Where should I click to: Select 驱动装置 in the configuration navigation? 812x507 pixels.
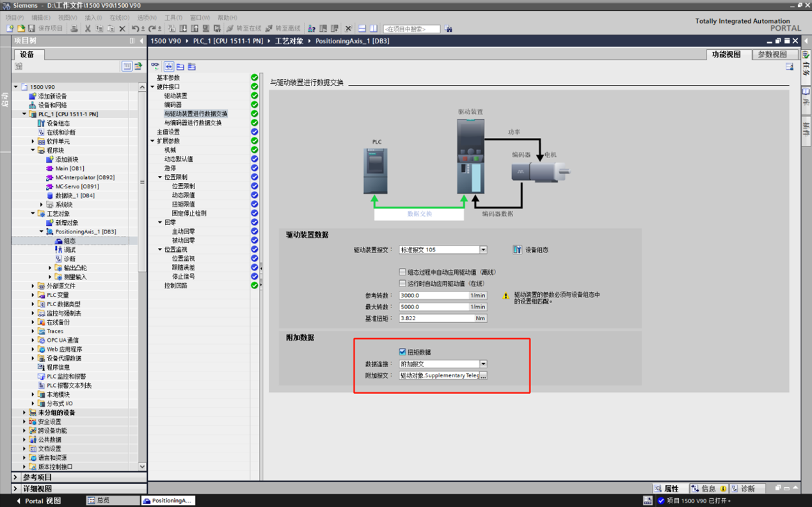[x=176, y=96]
